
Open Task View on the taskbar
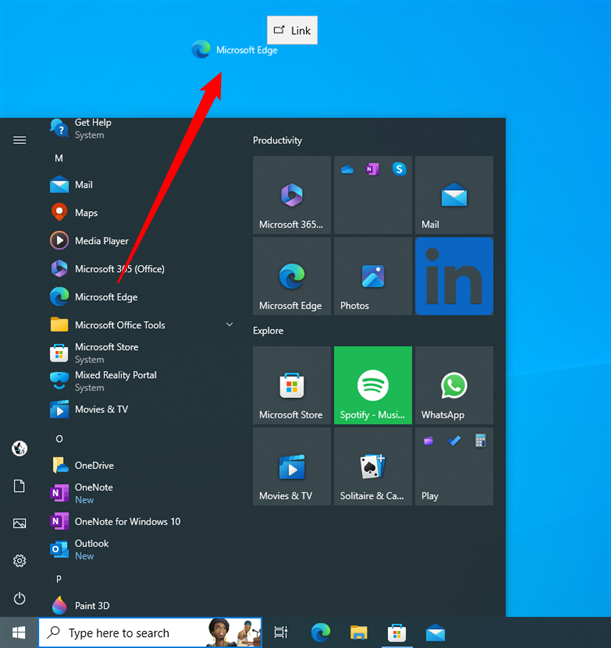coord(281,632)
